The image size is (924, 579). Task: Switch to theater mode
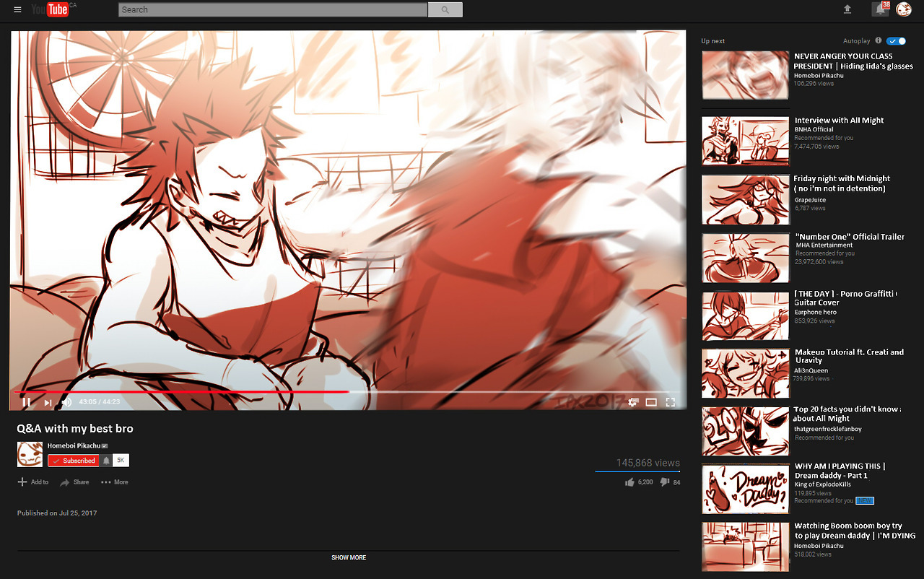tap(651, 402)
